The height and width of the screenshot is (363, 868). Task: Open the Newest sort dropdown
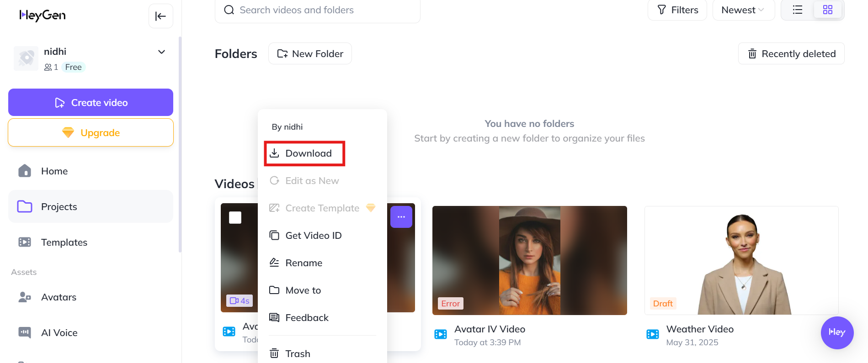(744, 10)
